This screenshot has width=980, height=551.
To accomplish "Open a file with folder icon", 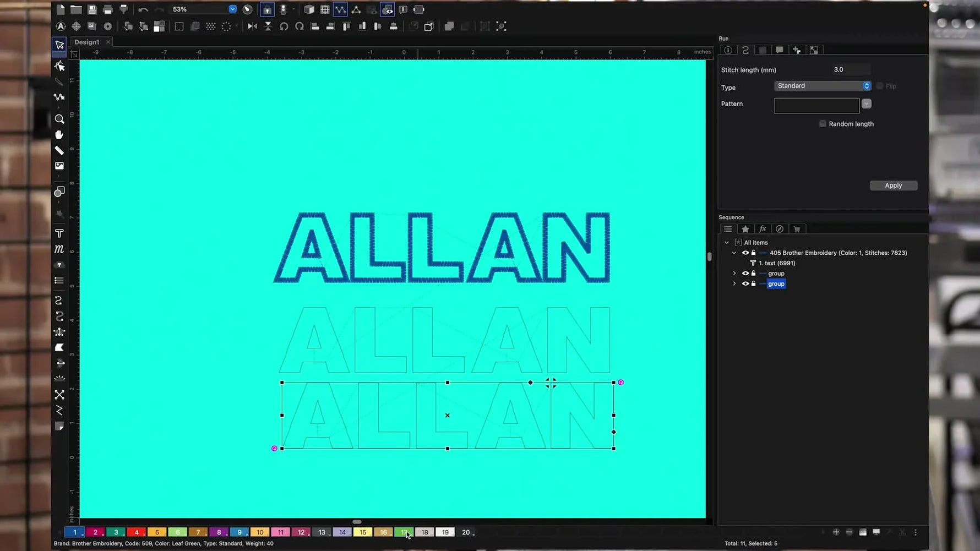I will point(76,9).
